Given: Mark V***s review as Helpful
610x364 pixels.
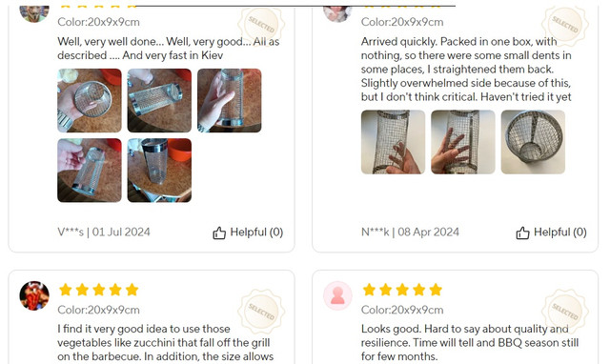Looking at the screenshot, I should click(x=248, y=233).
